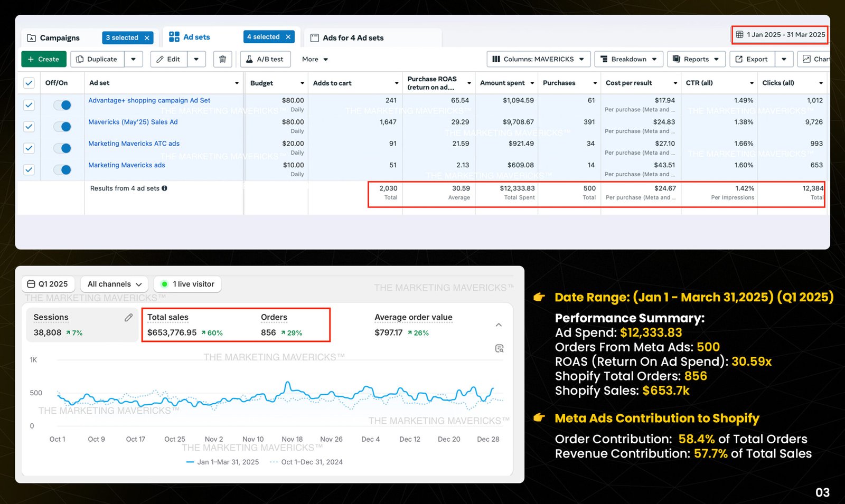Viewport: 845px width, 504px height.
Task: Uncheck the Marketing Mavericks ads row
Action: pos(29,170)
